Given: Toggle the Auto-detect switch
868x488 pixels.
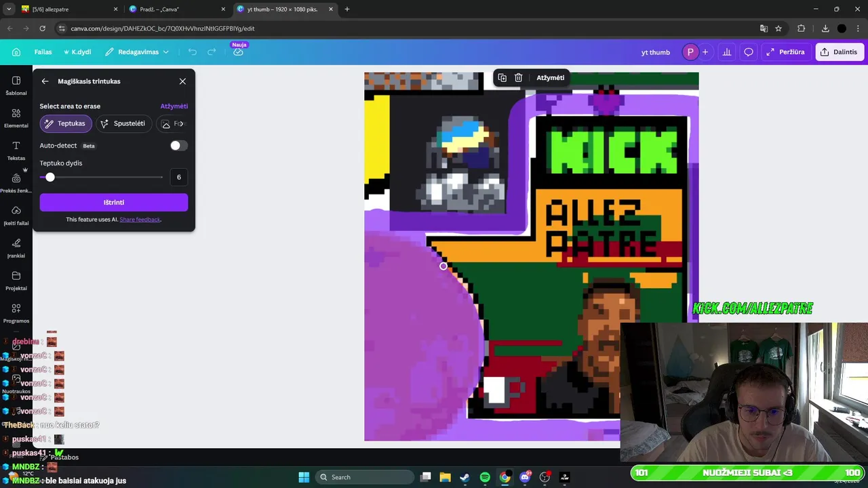Looking at the screenshot, I should (178, 146).
